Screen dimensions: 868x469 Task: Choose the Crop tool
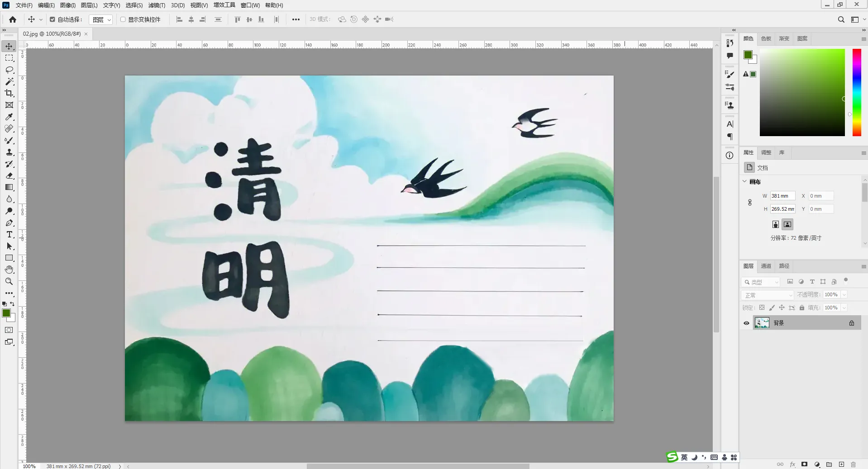tap(9, 94)
